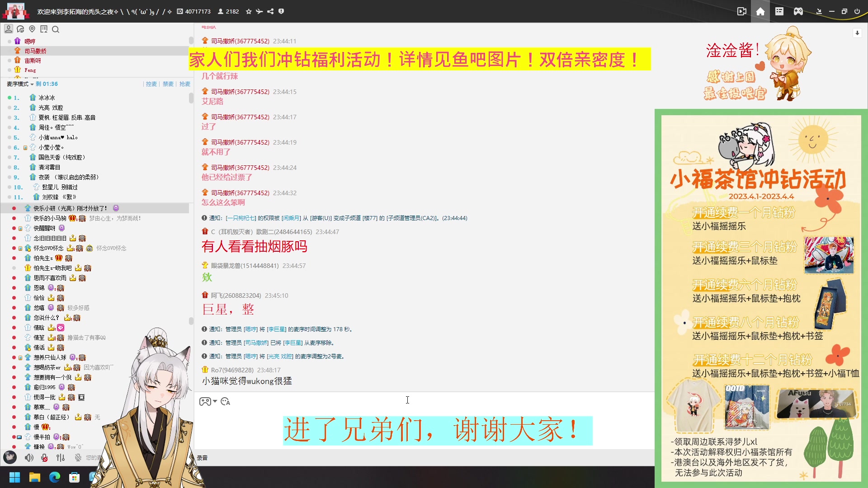Click the search icon above user list
Viewport: 868px width, 488px height.
click(x=56, y=29)
